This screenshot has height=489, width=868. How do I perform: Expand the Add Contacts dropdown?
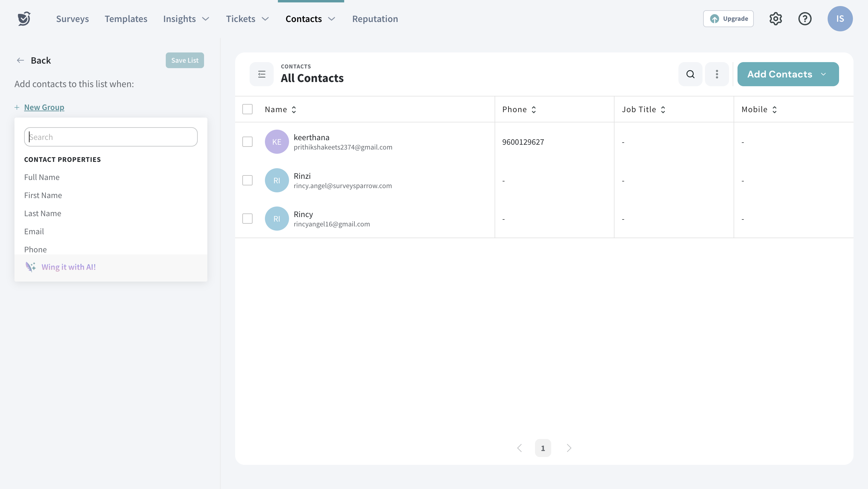pos(823,74)
